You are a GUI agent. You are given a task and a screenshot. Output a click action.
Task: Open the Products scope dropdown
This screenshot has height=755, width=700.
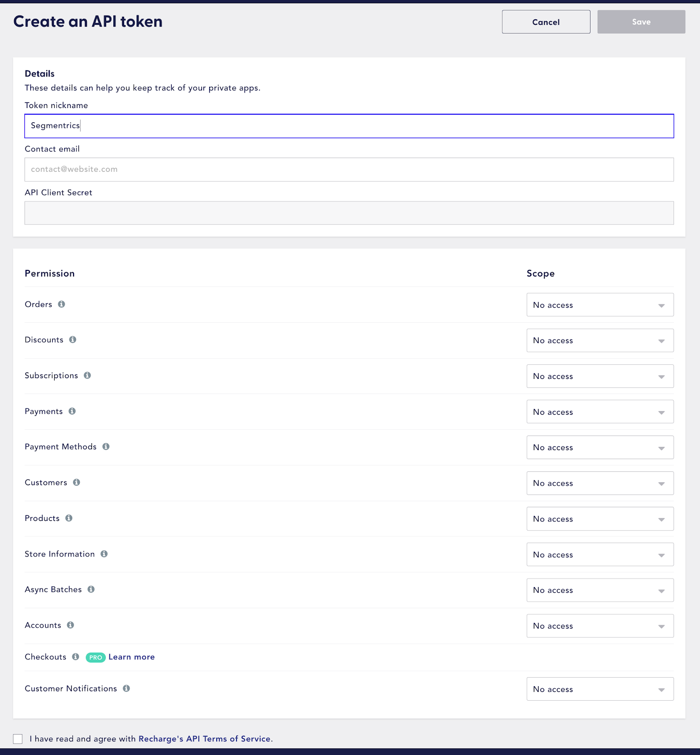pos(599,519)
